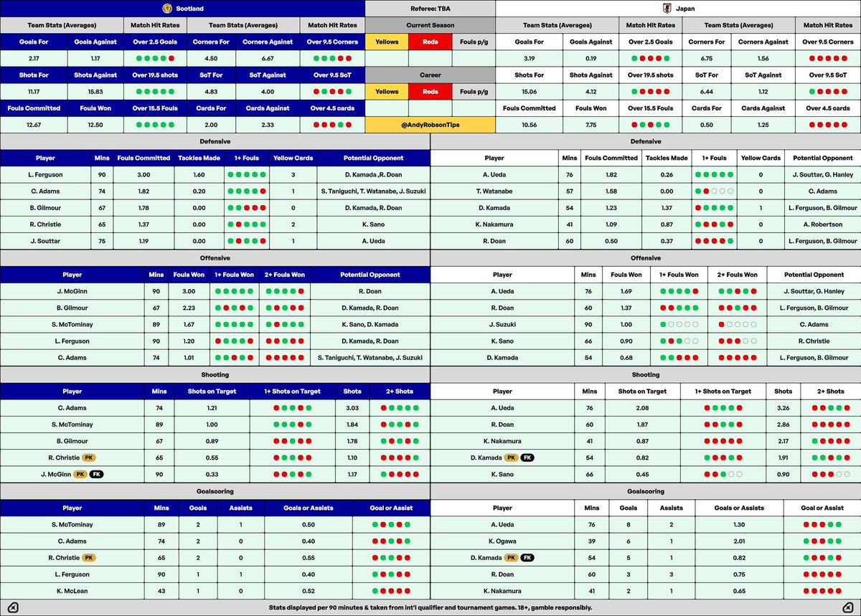861x616 pixels.
Task: Click J. Souttar row in Scotland Defensive table
Action: coord(215,241)
